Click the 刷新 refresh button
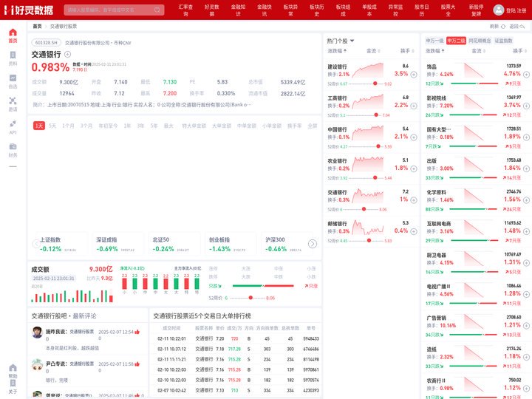 pos(497,26)
